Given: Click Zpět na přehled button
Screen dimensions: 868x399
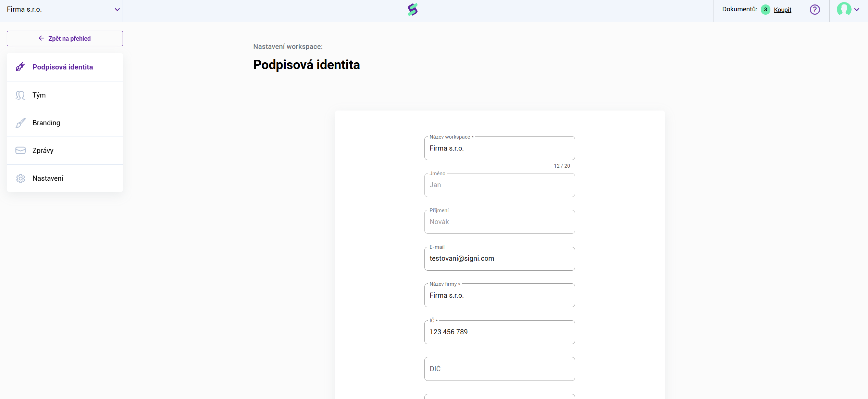Looking at the screenshot, I should point(65,38).
